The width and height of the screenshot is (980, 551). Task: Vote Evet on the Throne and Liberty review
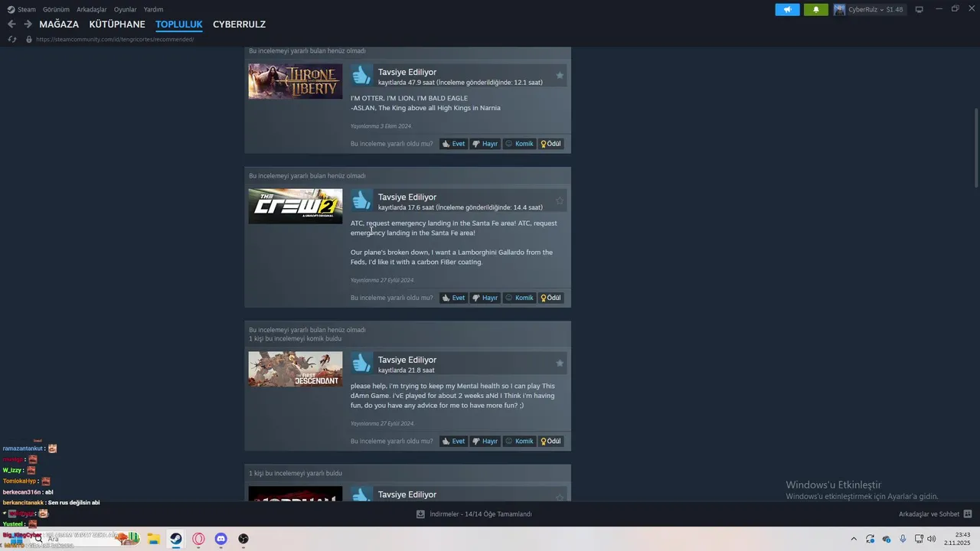454,144
